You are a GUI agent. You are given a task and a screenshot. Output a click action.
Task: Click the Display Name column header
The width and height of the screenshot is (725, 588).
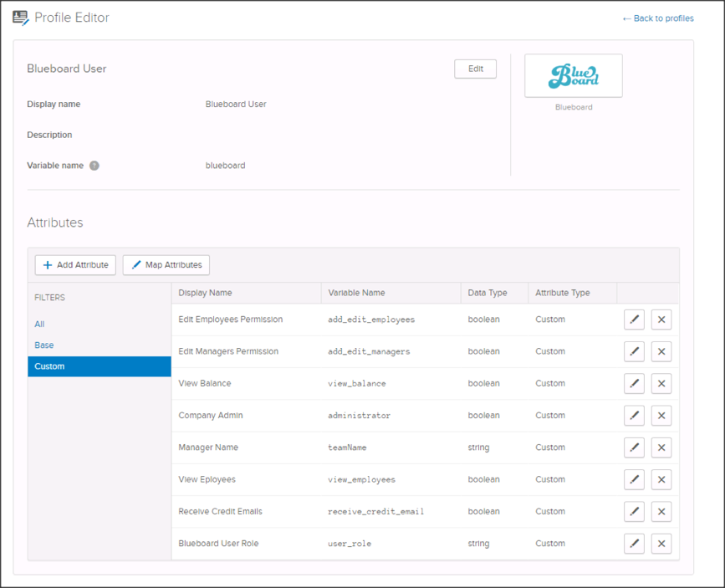pos(205,293)
